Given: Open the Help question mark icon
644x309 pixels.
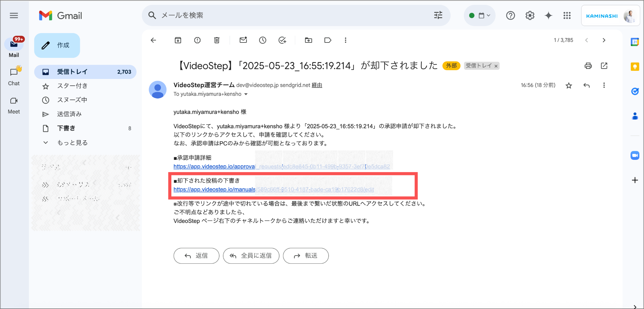Looking at the screenshot, I should click(510, 15).
